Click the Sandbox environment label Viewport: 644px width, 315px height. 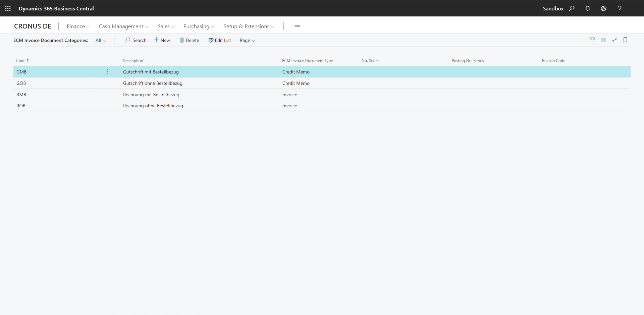(x=553, y=8)
